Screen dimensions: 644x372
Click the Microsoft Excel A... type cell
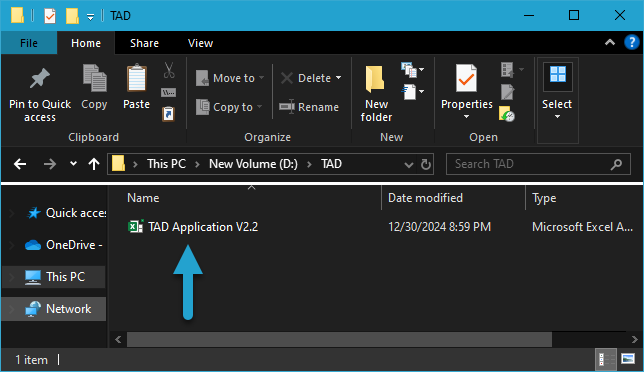(x=582, y=227)
